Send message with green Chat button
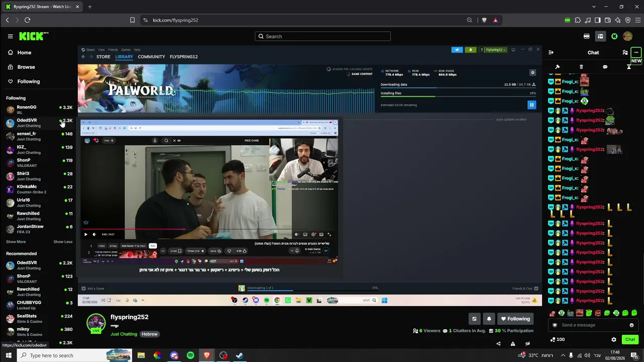This screenshot has width=644, height=362. pyautogui.click(x=630, y=339)
